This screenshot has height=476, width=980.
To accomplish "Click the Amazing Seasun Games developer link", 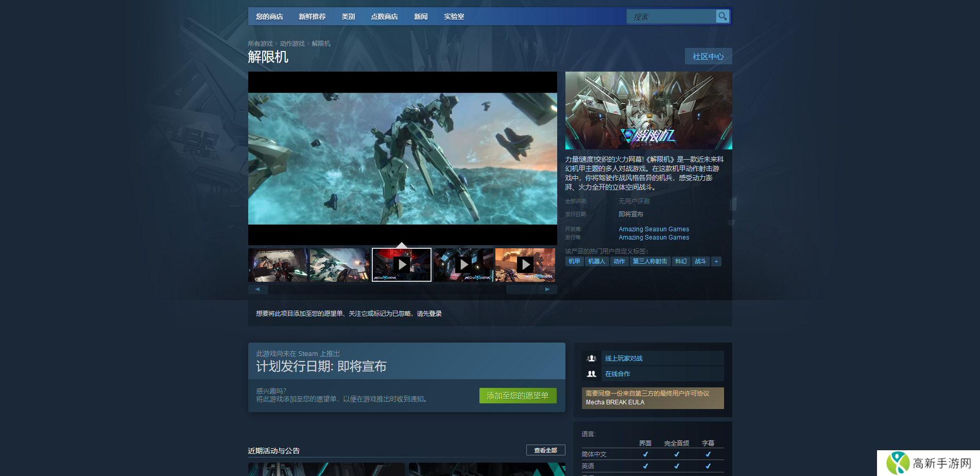I will click(654, 229).
